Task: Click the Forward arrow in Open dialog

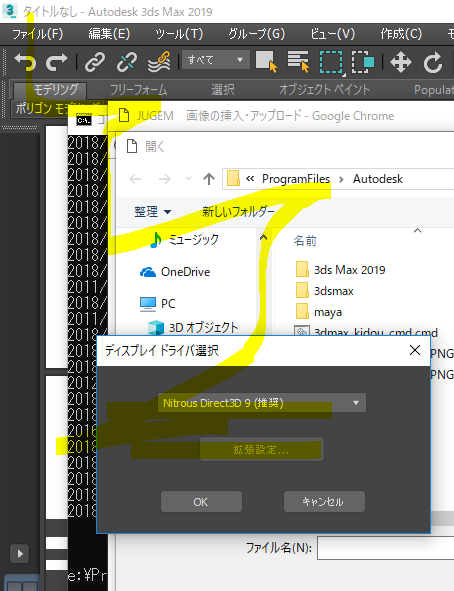Action: (165, 179)
